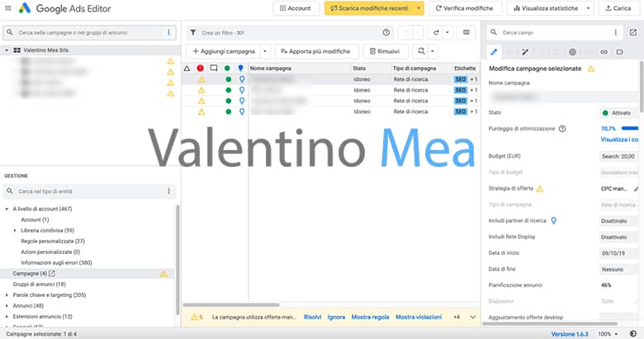Open options menu in Cerca campi search
644x339 pixels.
[615, 32]
